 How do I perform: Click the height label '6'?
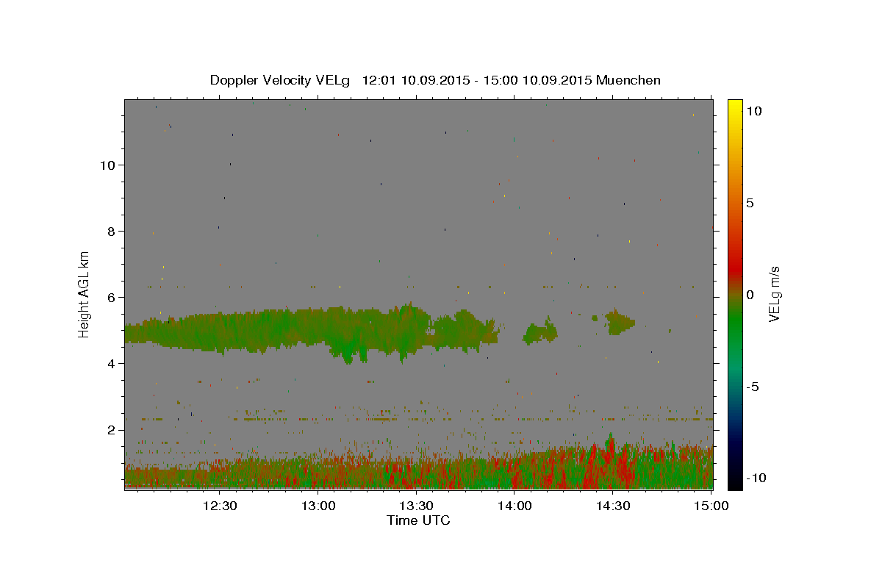point(111,297)
